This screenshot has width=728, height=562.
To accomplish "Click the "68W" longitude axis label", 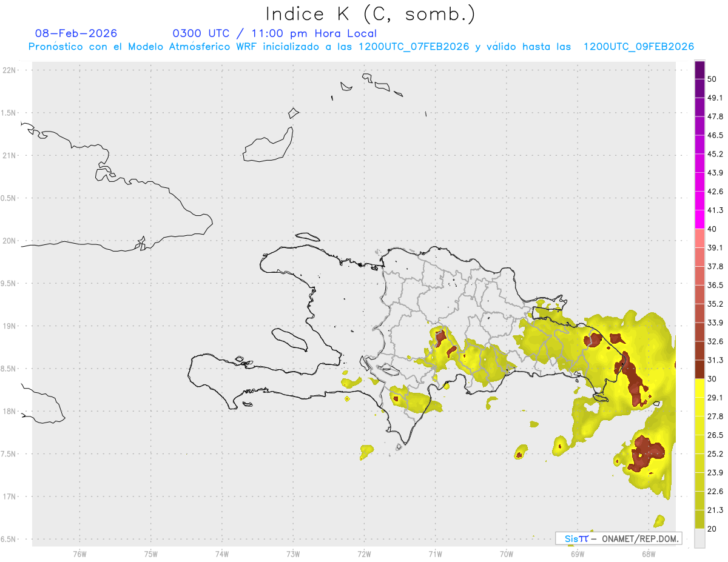I will 649,554.
